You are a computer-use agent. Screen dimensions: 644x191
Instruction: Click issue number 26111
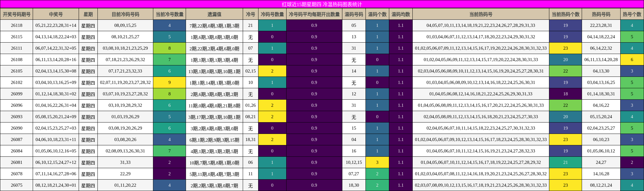tap(17, 48)
